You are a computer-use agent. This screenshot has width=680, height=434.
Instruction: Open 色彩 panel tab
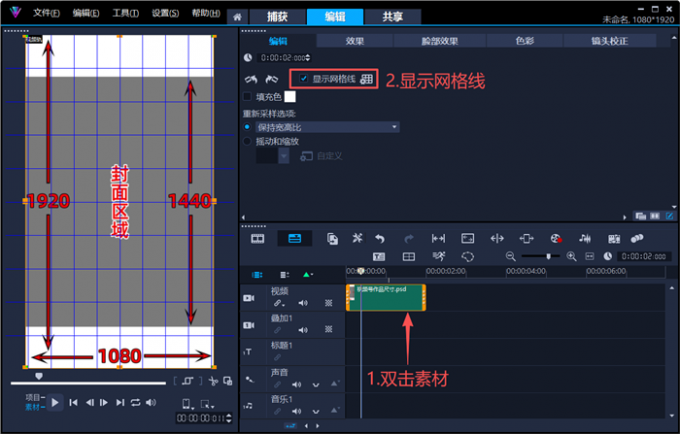pyautogui.click(x=525, y=41)
